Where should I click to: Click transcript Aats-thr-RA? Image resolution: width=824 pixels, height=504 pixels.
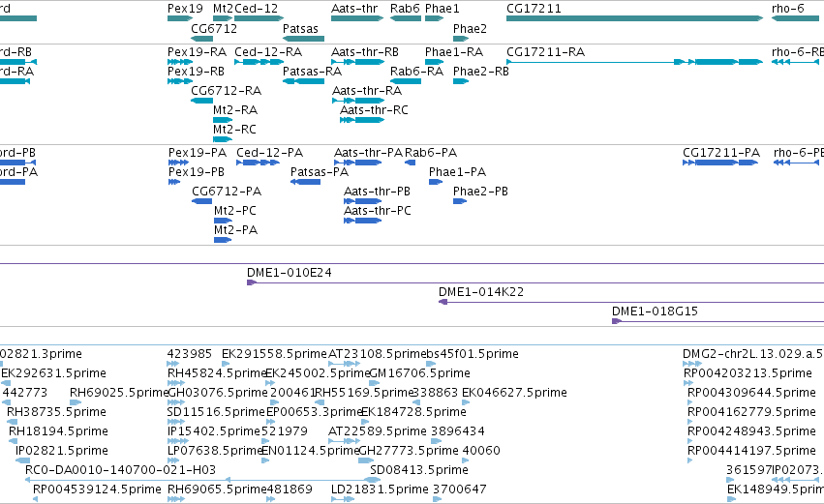pyautogui.click(x=358, y=101)
